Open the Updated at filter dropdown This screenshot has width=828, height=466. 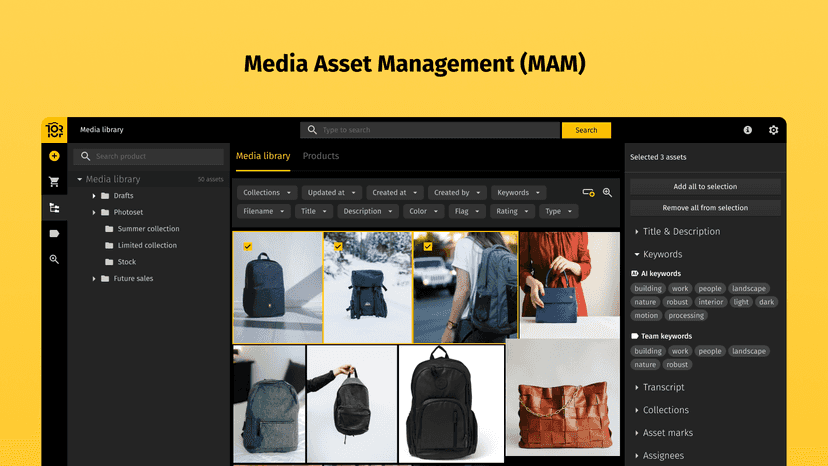[332, 193]
